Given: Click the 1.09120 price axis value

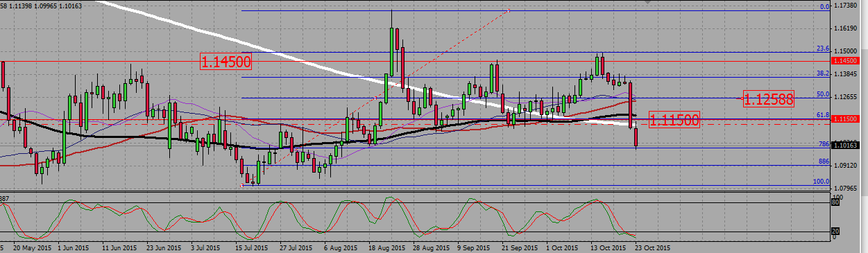Looking at the screenshot, I should pos(846,166).
